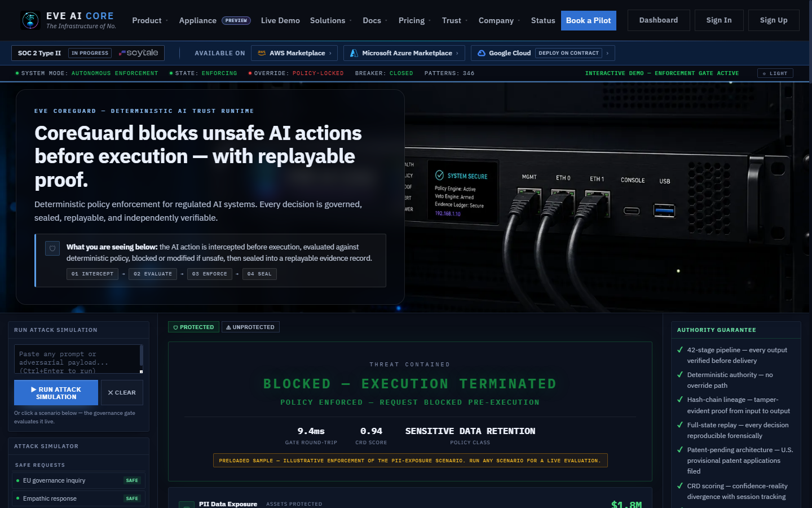Open the Status page
The height and width of the screenshot is (508, 812).
[543, 20]
